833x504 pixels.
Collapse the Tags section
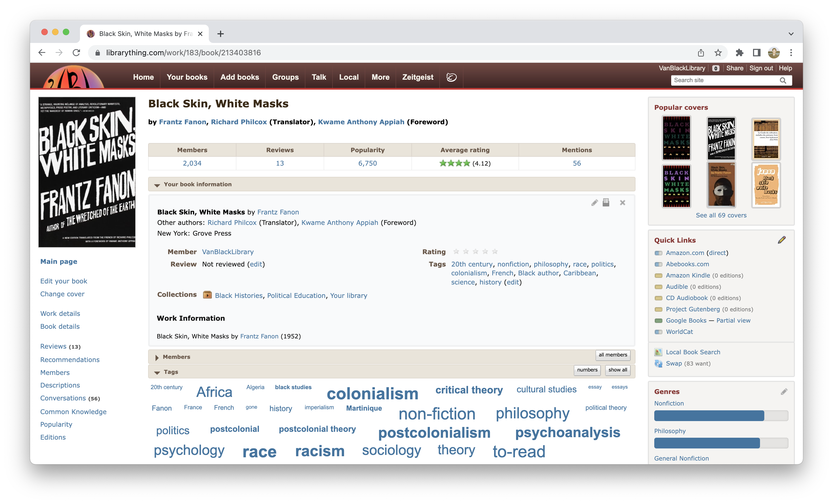pyautogui.click(x=157, y=372)
